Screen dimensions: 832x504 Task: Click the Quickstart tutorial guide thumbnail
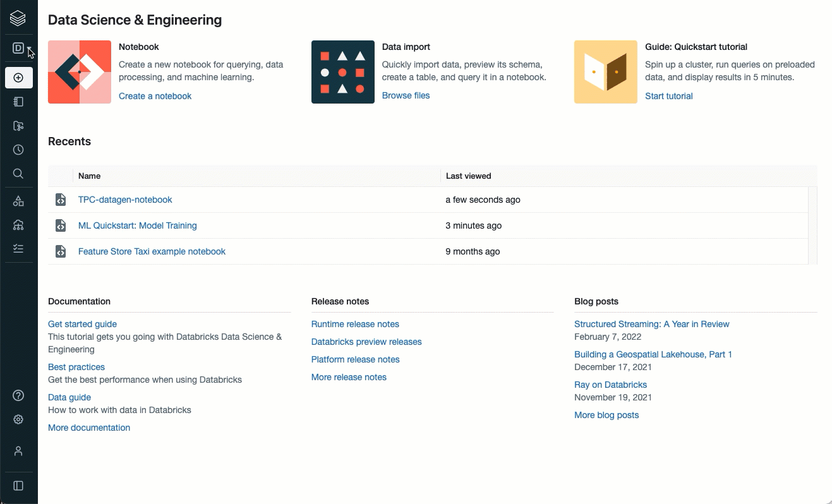605,72
